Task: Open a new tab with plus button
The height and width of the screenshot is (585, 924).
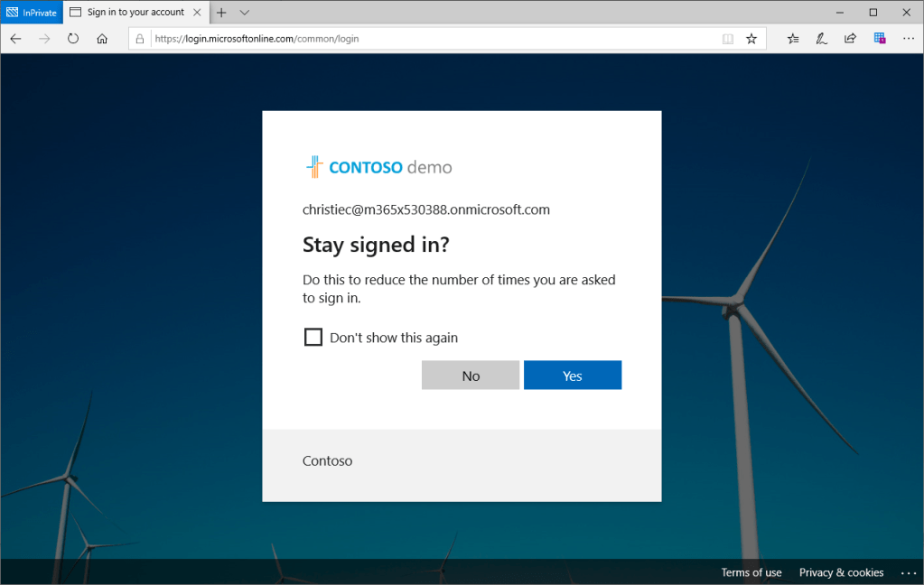Action: tap(221, 13)
